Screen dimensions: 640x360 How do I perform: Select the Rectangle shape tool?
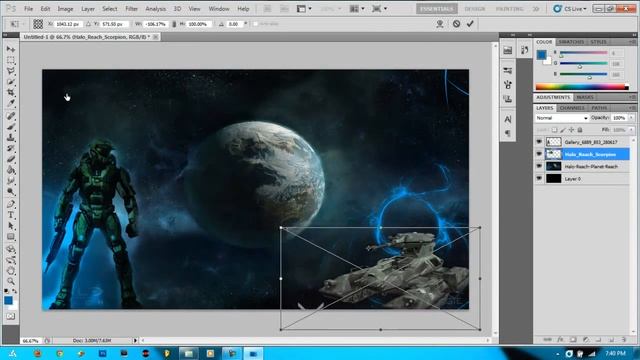click(11, 237)
